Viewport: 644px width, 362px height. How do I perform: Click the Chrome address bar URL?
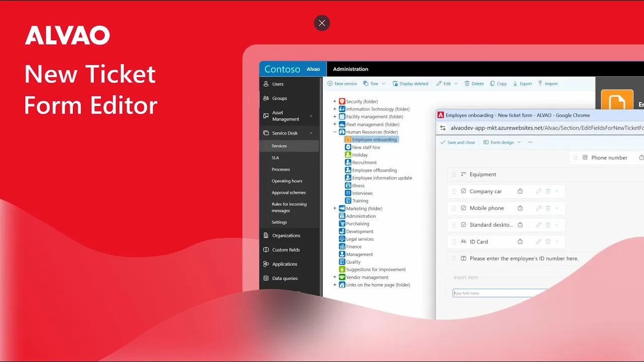point(547,128)
